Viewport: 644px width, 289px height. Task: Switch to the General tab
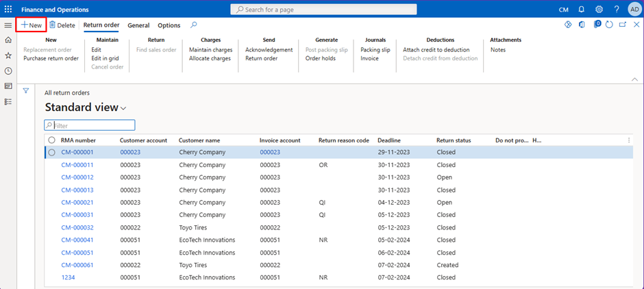tap(138, 25)
